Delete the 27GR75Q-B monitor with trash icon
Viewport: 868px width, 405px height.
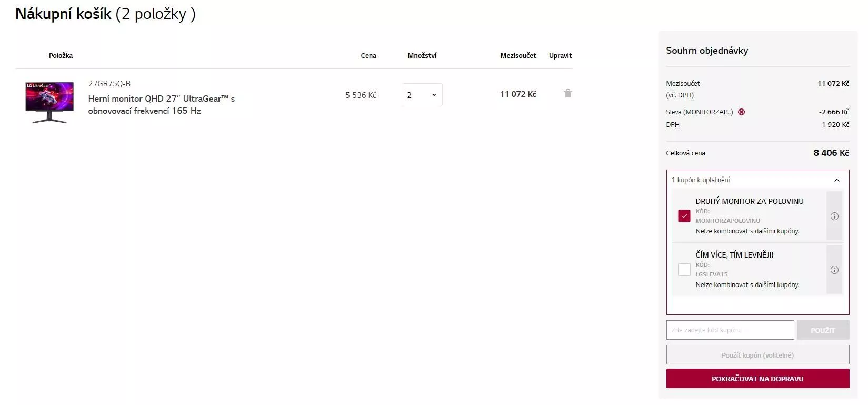[x=567, y=93]
